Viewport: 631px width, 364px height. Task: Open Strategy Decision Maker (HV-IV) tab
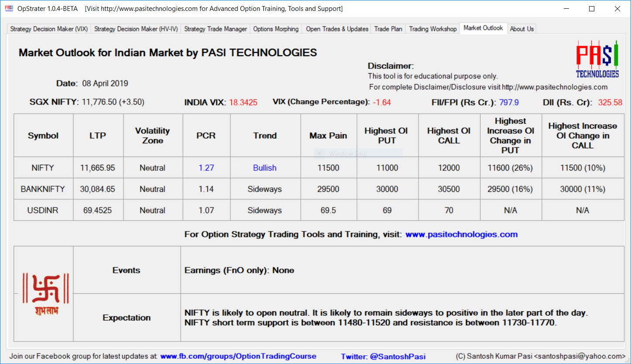pyautogui.click(x=136, y=29)
